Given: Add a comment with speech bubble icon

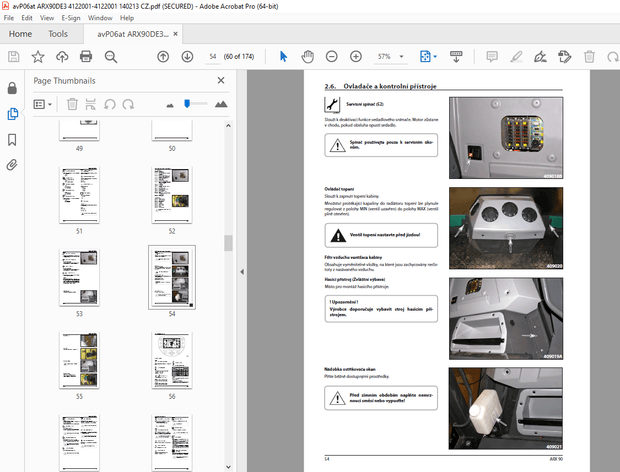Looking at the screenshot, I should 491,57.
